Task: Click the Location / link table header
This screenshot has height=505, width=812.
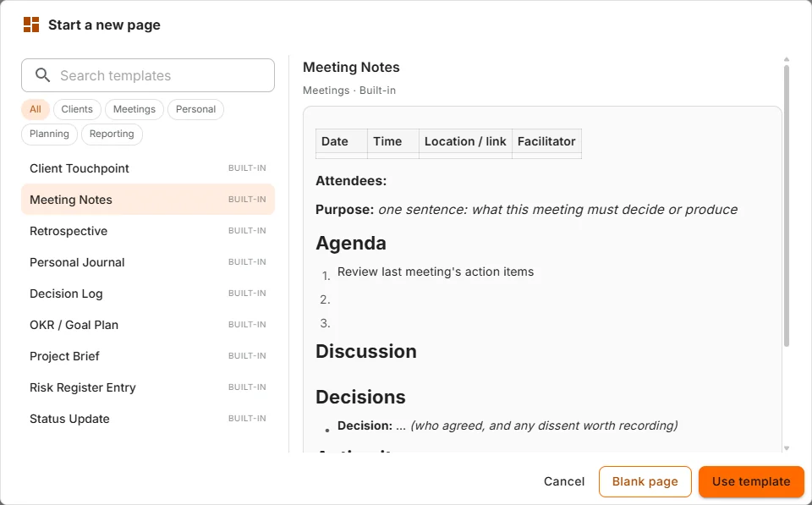Action: (x=465, y=141)
